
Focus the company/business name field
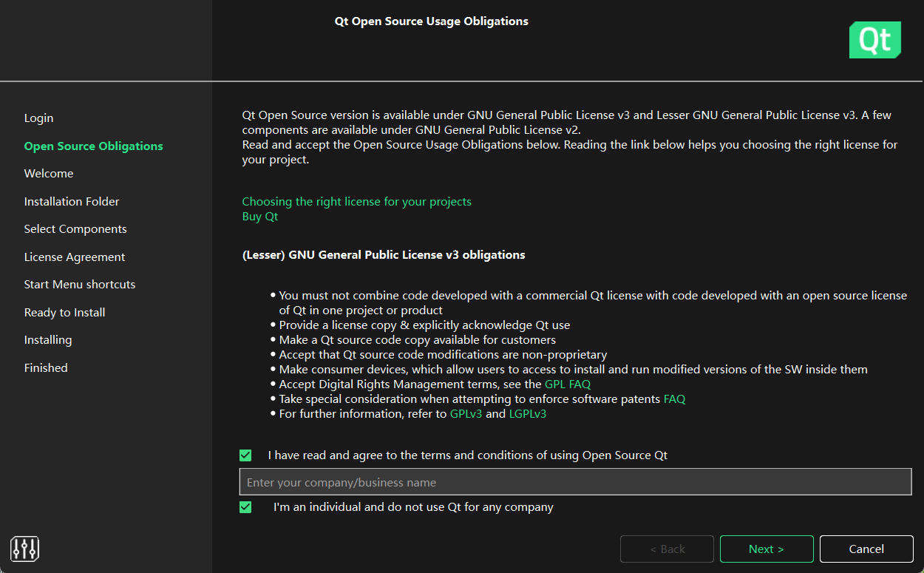tap(575, 482)
